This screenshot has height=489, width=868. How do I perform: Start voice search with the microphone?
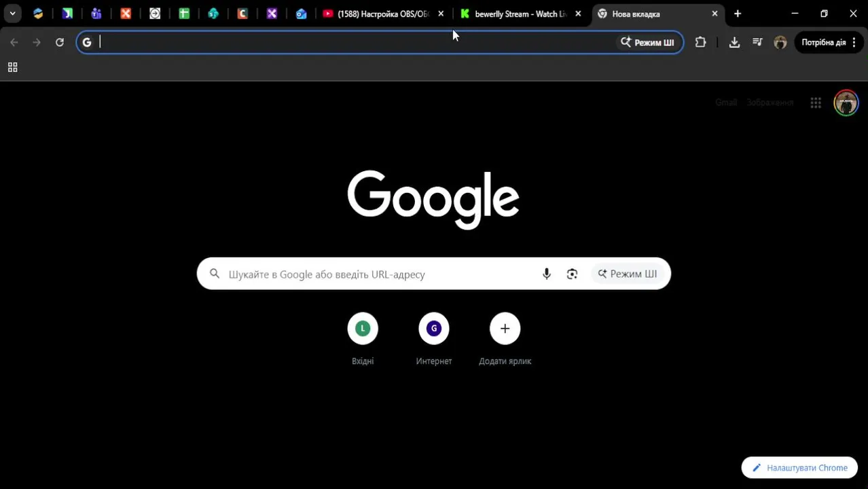point(547,274)
